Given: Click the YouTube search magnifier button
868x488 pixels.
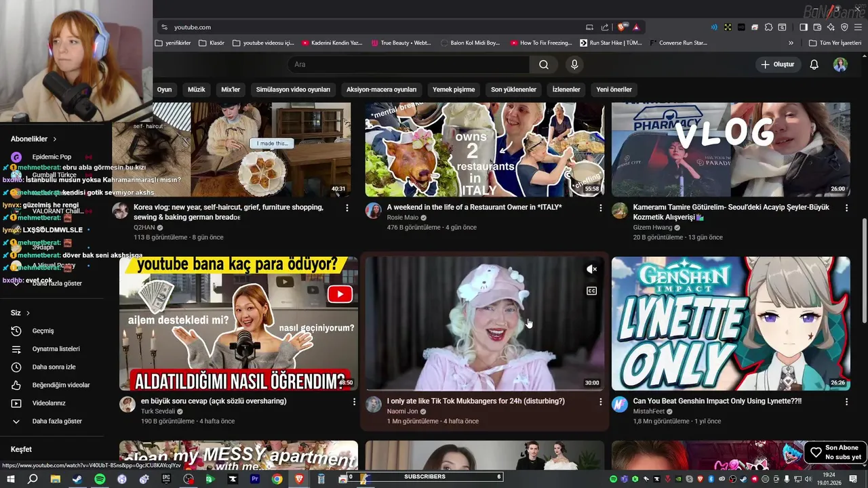Looking at the screenshot, I should pos(544,64).
